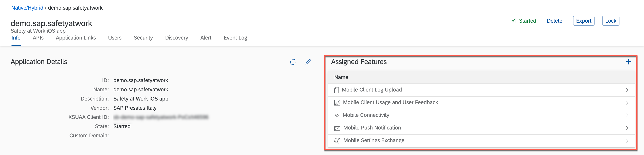Lock the application with Lock button

pyautogui.click(x=610, y=21)
